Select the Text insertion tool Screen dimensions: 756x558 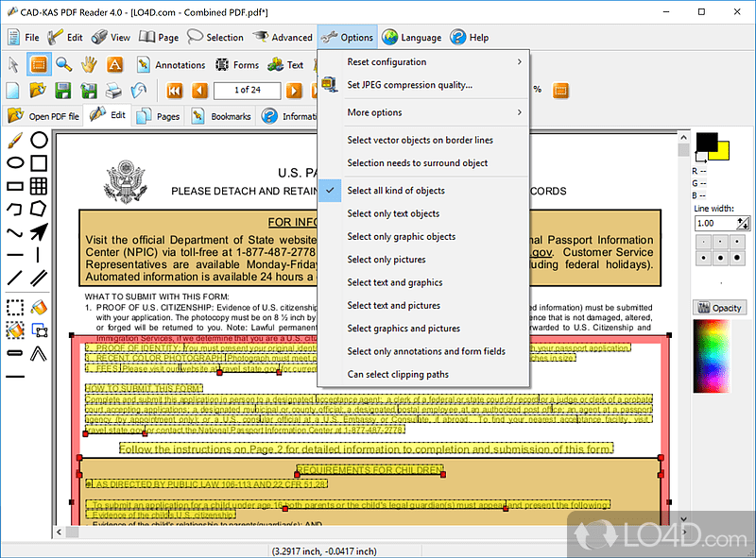point(113,64)
